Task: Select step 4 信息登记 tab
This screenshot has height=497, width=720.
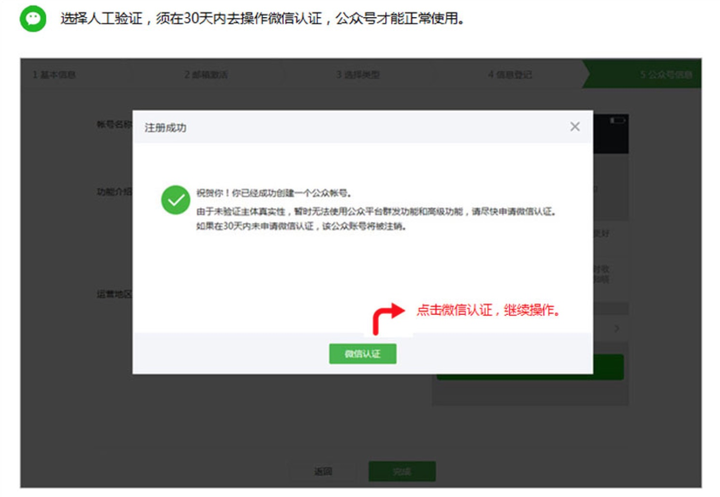Action: coord(510,74)
